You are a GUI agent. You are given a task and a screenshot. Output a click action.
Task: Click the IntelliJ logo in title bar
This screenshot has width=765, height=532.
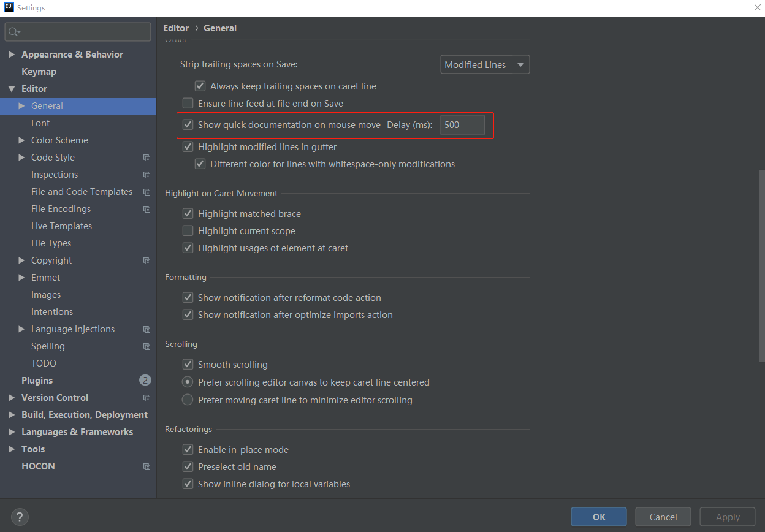point(9,8)
